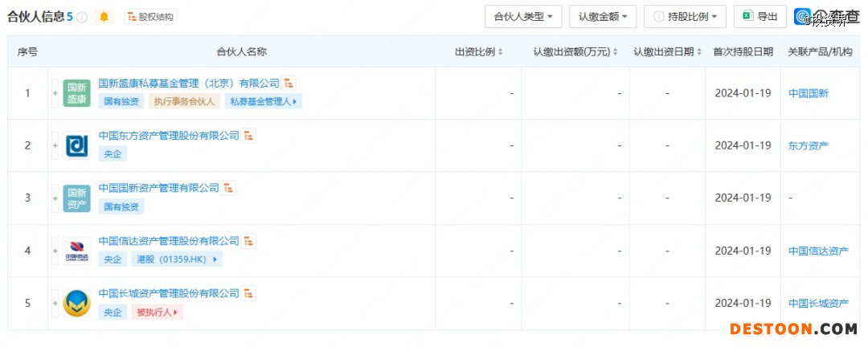Open 国新盛康私募基金管理（北京）有限公司 link
The image size is (868, 347).
click(189, 84)
